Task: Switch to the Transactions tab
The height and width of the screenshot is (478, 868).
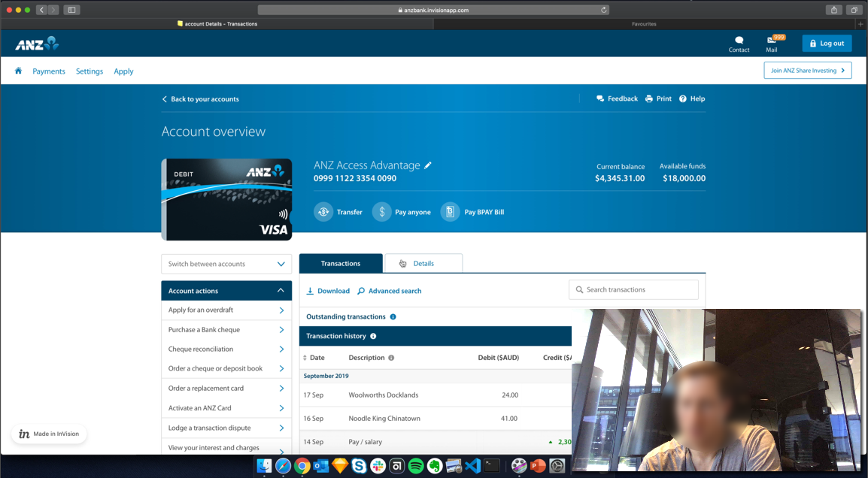Action: [x=341, y=263]
